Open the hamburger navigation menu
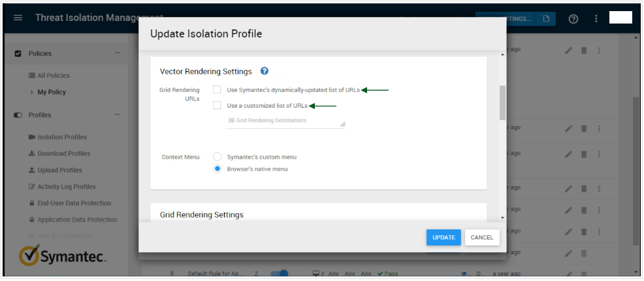This screenshot has width=644, height=281. [x=18, y=18]
